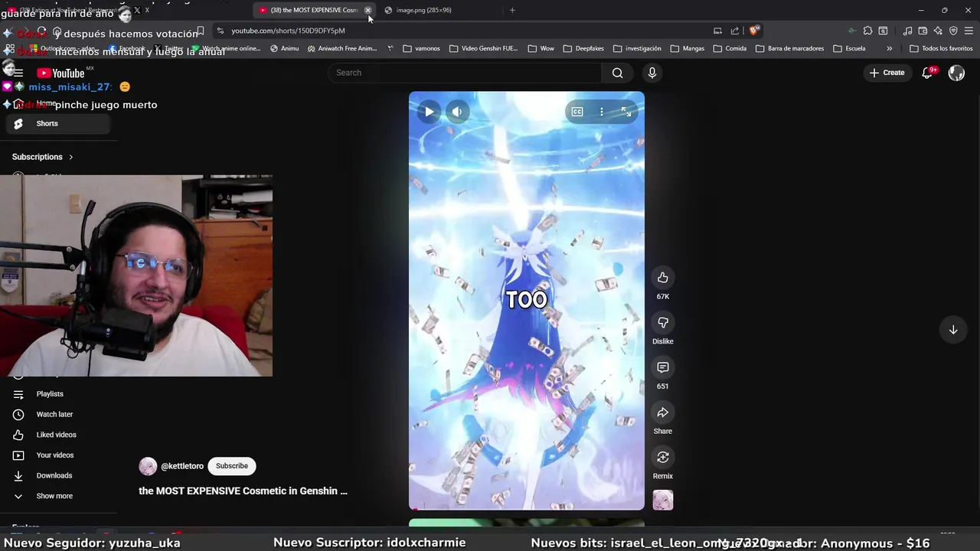
Task: Click the Remix icon
Action: coord(663,458)
